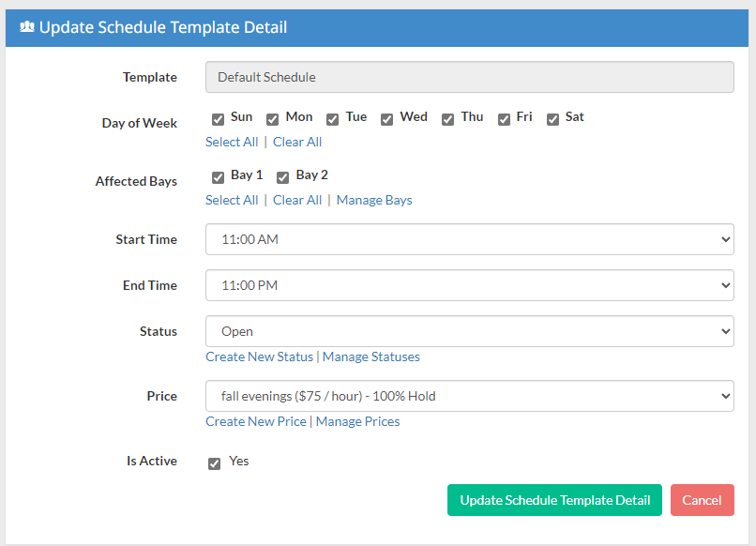Select All affected bays link
The width and height of the screenshot is (756, 546).
click(x=232, y=200)
